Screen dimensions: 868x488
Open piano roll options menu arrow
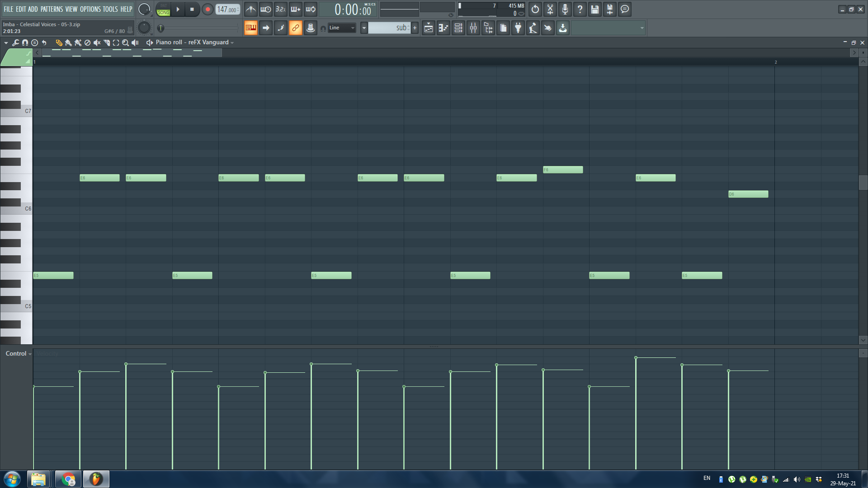tap(6, 42)
